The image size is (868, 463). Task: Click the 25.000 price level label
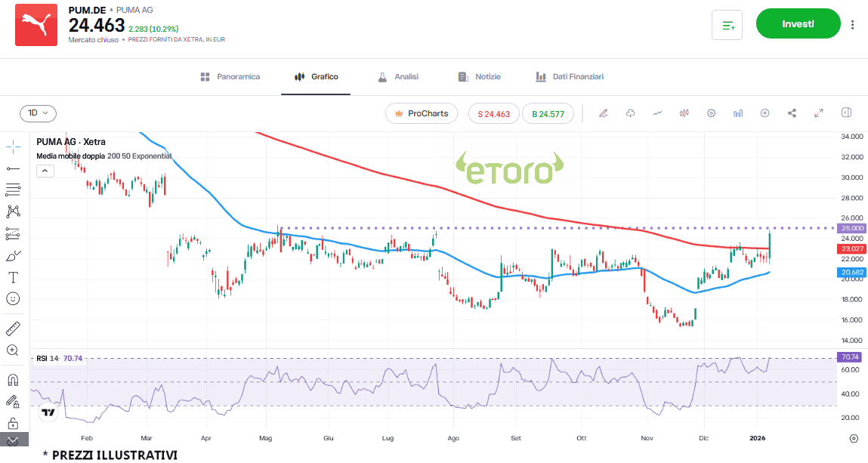tap(852, 228)
